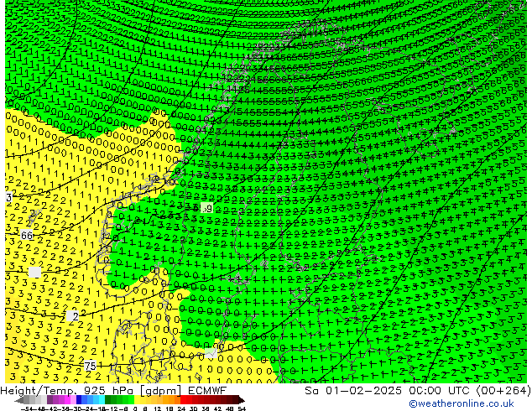Click the "54" legend maximum value

[x=242, y=408]
